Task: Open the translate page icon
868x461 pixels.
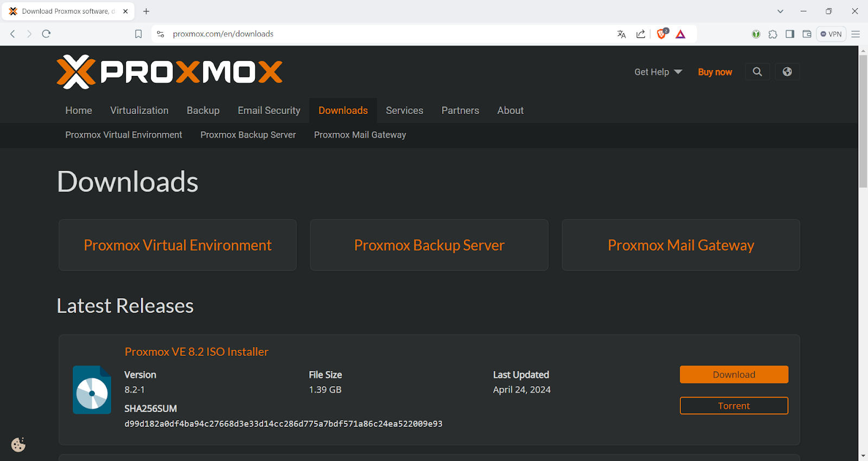Action: (x=622, y=34)
